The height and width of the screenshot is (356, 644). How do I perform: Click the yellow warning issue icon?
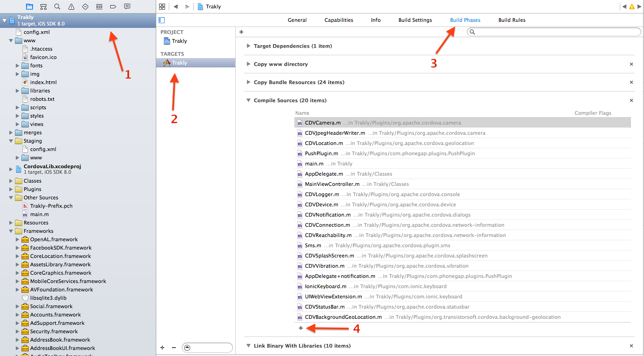coord(631,7)
